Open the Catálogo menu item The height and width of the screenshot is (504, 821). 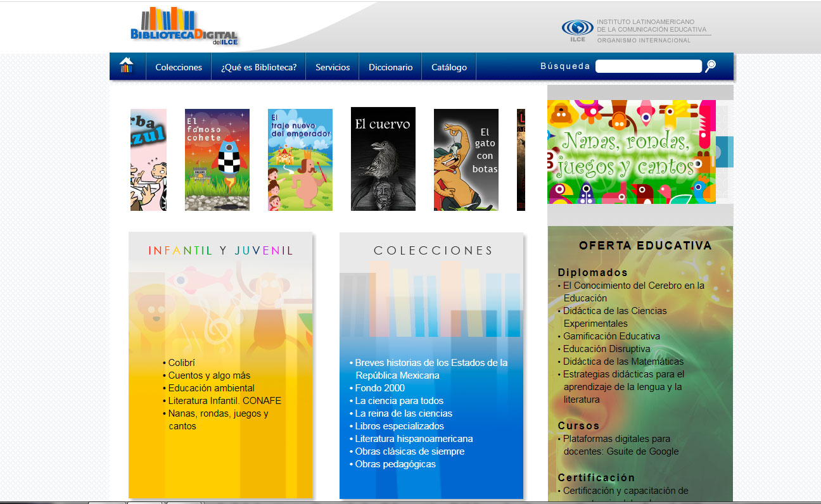(449, 67)
